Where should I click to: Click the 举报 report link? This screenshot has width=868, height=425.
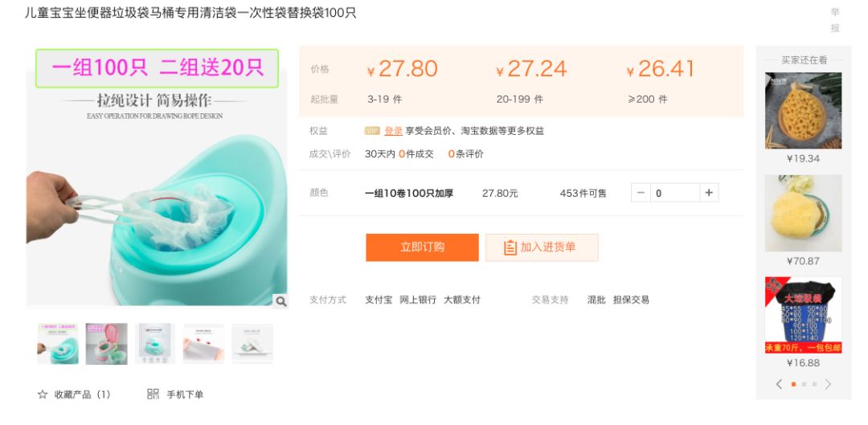click(835, 20)
